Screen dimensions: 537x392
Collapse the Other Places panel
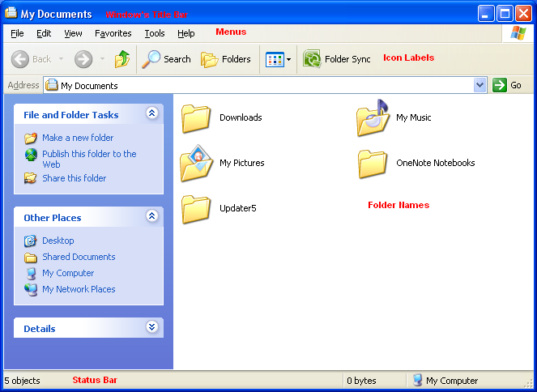tap(152, 215)
